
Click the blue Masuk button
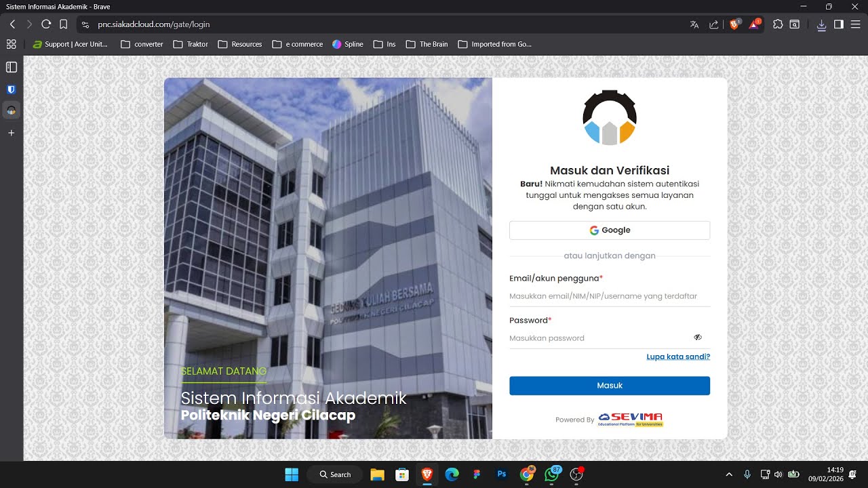click(610, 386)
